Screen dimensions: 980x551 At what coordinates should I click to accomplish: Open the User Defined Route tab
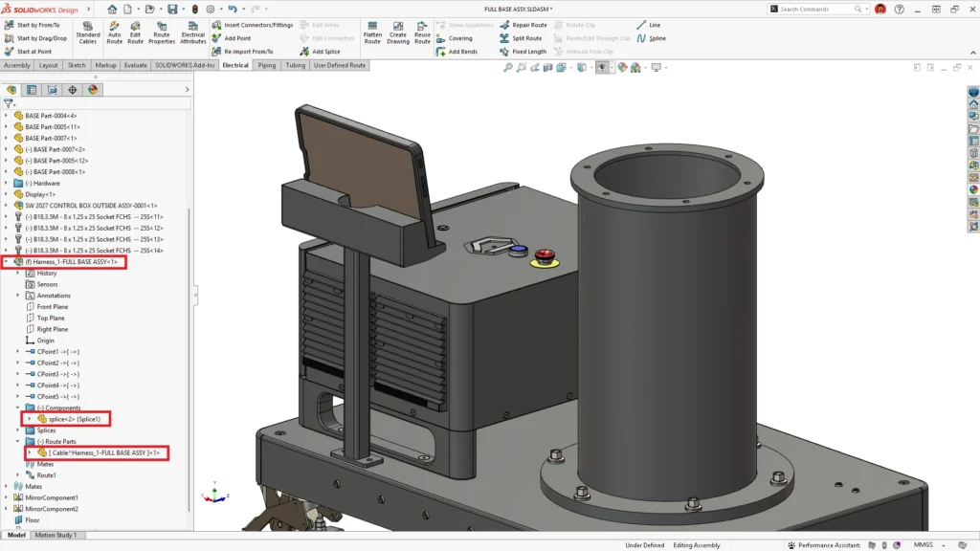[340, 65]
